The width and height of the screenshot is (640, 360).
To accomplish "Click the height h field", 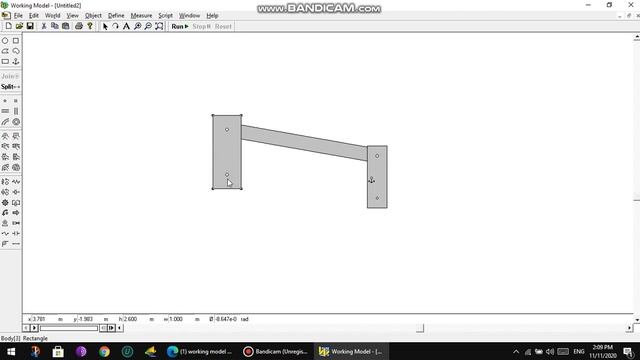I will (136, 319).
